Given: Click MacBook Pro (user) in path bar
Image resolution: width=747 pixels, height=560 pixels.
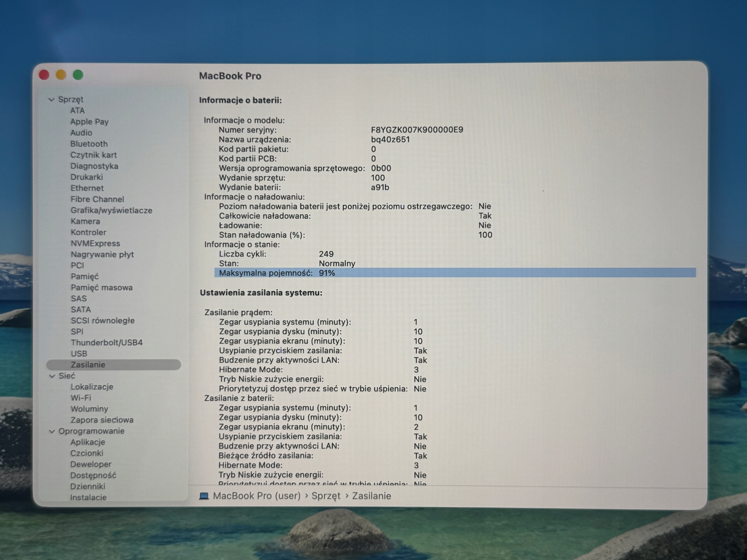Looking at the screenshot, I should tap(257, 496).
